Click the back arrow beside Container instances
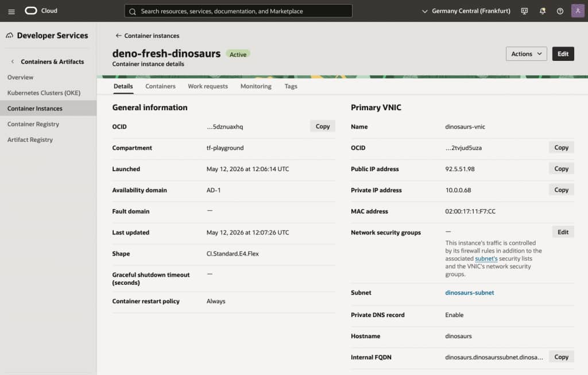588x375 pixels. click(118, 36)
